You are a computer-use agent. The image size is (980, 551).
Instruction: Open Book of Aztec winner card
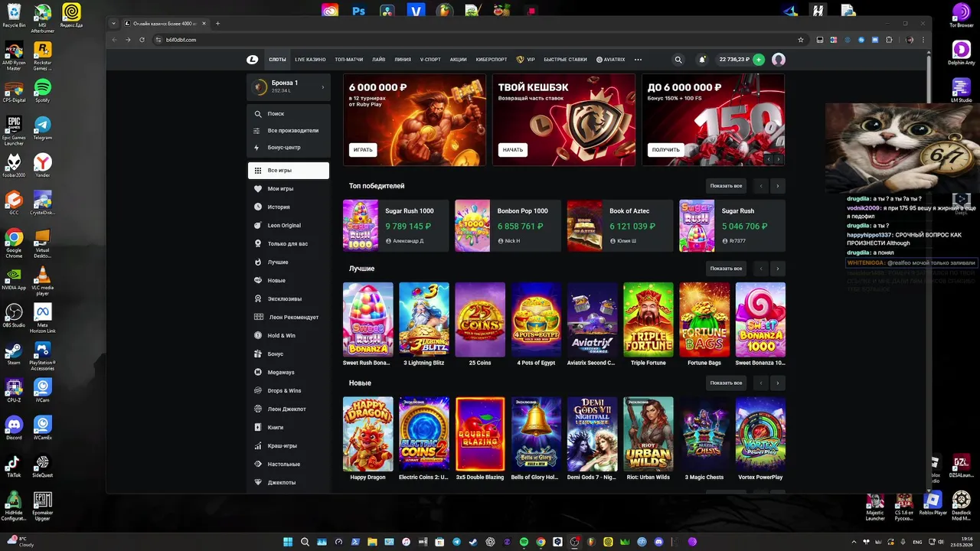point(620,226)
